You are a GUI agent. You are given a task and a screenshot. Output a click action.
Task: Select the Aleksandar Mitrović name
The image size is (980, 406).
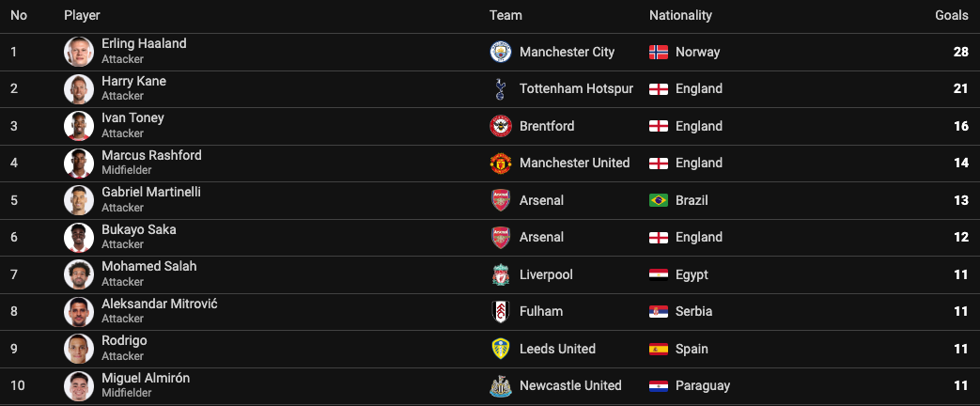pos(160,304)
